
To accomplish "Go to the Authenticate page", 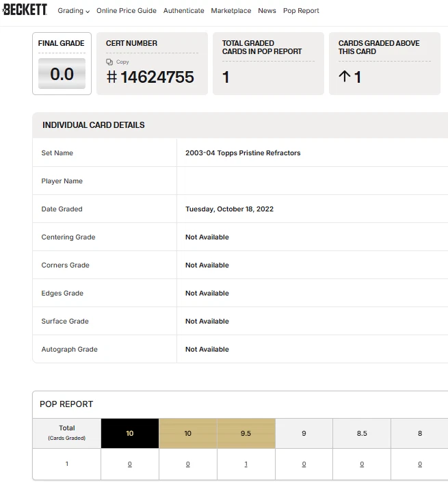I will click(x=183, y=11).
